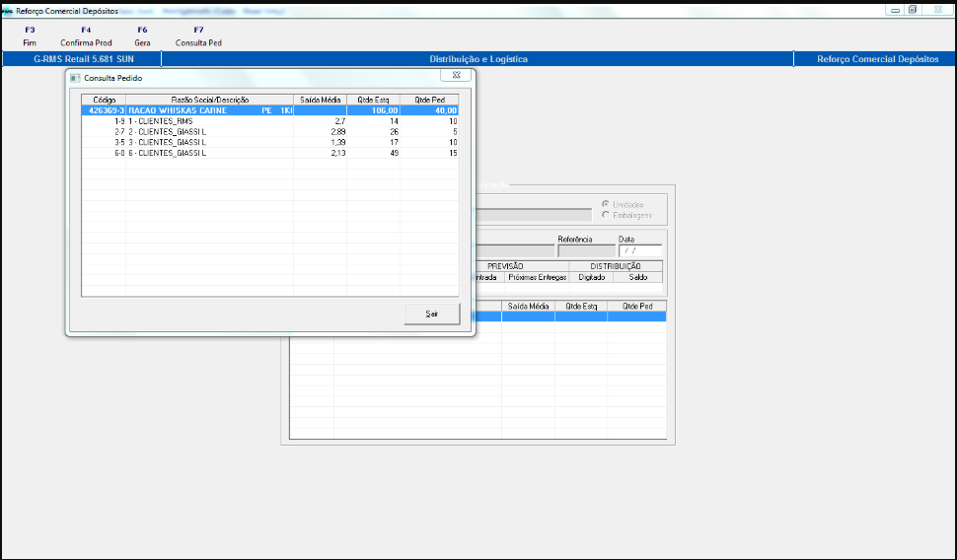The width and height of the screenshot is (957, 560).
Task: Click Qtde Estq header in the main window grid
Action: coord(581,307)
